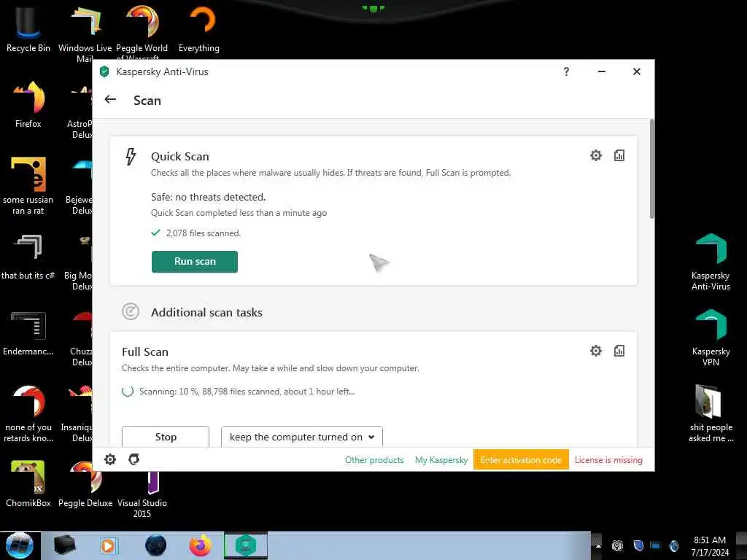Image resolution: width=747 pixels, height=560 pixels.
Task: Select Kaspersky Anti-Virus desktop shortcut
Action: coord(711,262)
